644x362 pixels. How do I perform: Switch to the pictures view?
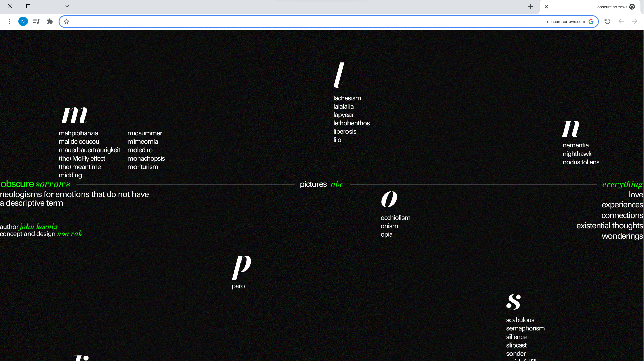tap(313, 184)
